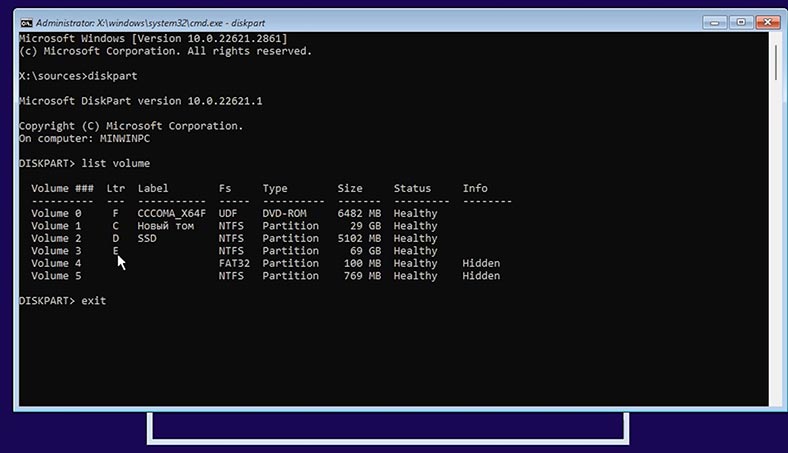Viewport: 788px width, 453px height.
Task: Click the cmd.exe icon in title bar
Action: click(26, 23)
